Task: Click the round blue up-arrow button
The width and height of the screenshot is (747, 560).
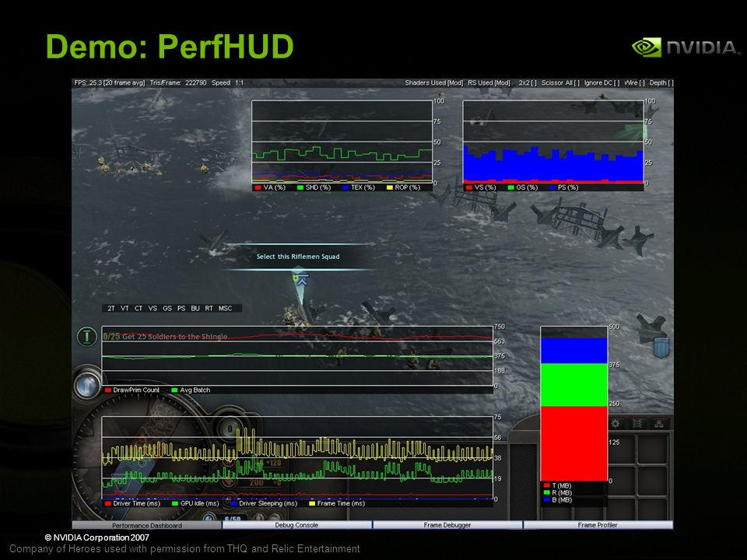Action: pyautogui.click(x=87, y=386)
